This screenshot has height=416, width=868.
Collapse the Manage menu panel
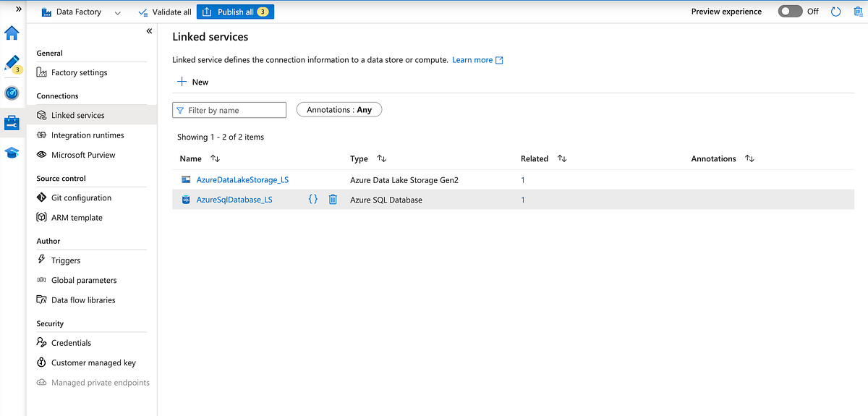pyautogui.click(x=149, y=31)
